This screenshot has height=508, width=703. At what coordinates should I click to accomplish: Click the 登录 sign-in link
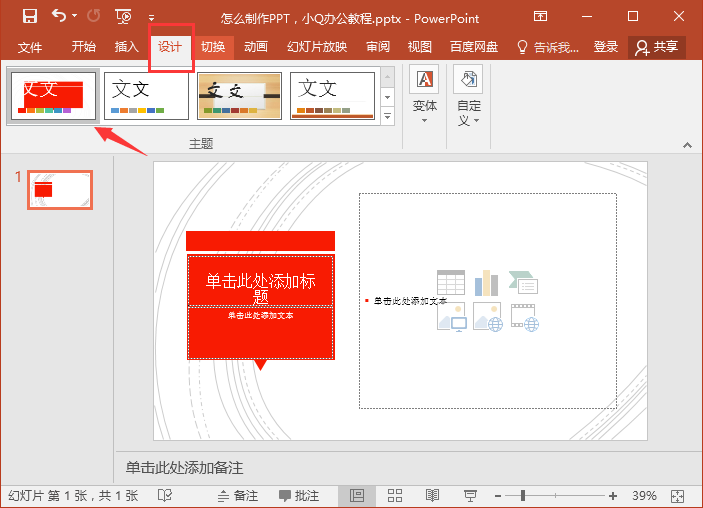(606, 47)
